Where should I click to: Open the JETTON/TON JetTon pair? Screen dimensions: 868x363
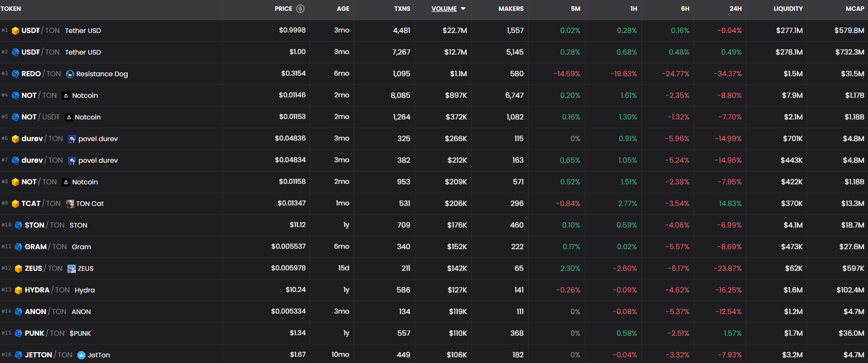pos(434,354)
